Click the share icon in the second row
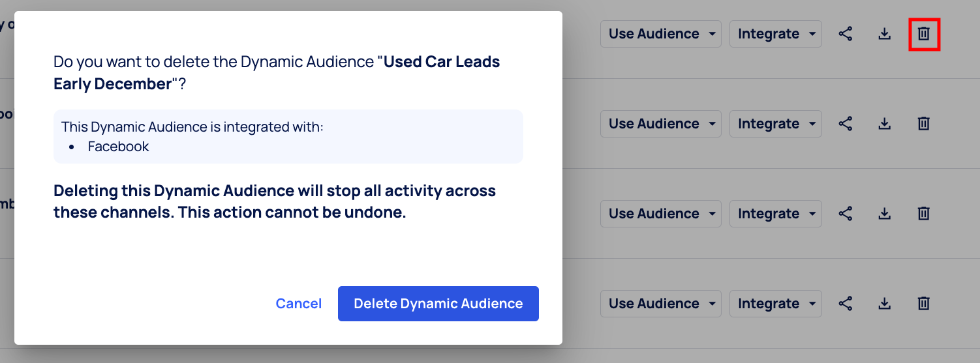980x363 pixels. coord(846,124)
